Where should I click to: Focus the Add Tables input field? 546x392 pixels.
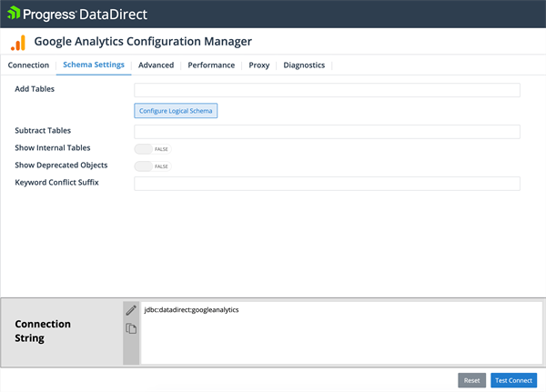(327, 90)
